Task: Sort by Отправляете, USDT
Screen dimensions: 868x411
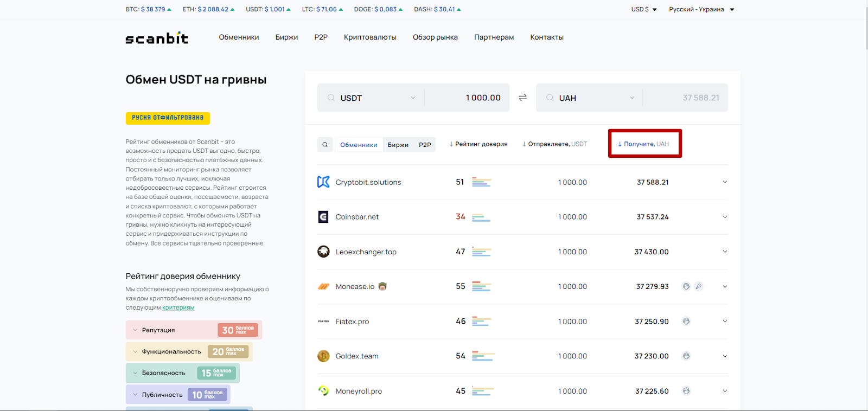Action: 554,144
